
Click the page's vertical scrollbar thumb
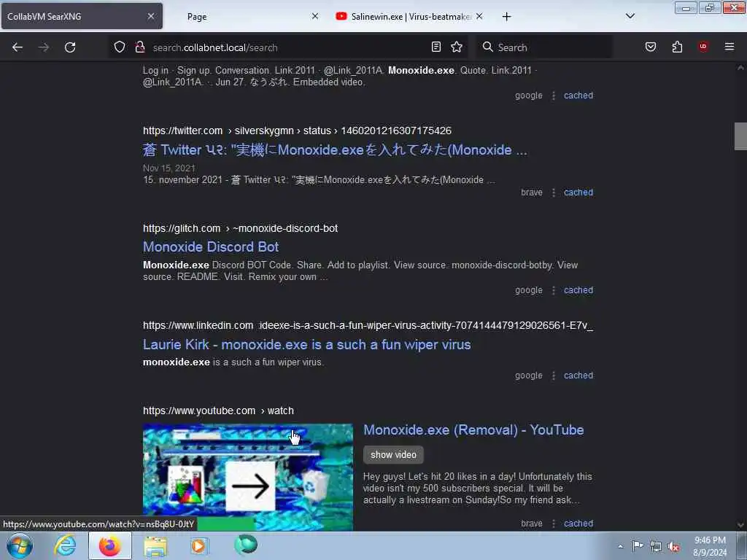740,136
